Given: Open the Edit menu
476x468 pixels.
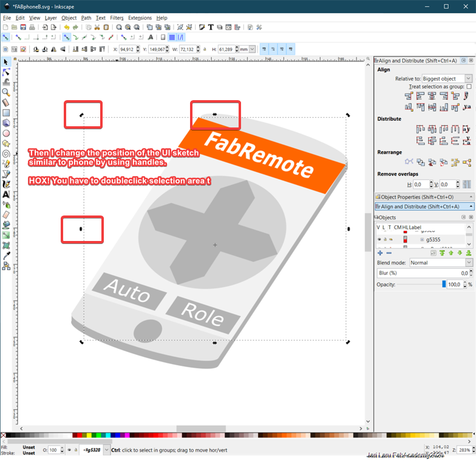Looking at the screenshot, I should click(x=20, y=18).
